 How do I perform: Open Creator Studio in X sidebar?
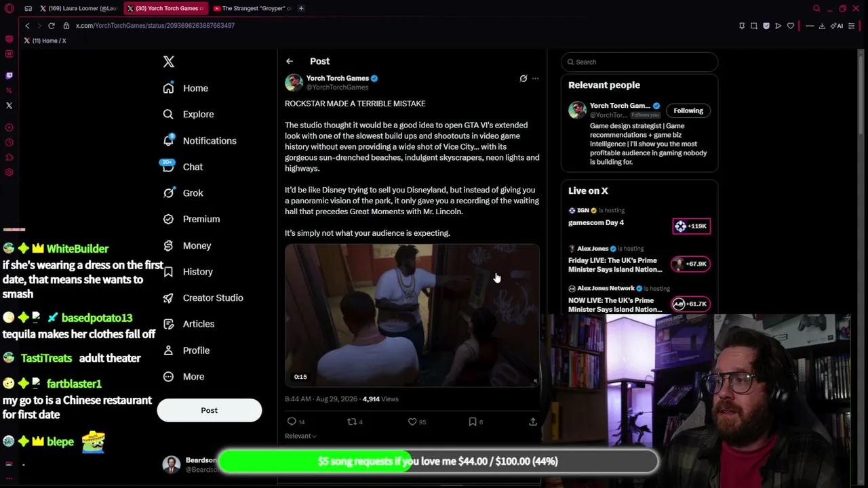tap(203, 298)
